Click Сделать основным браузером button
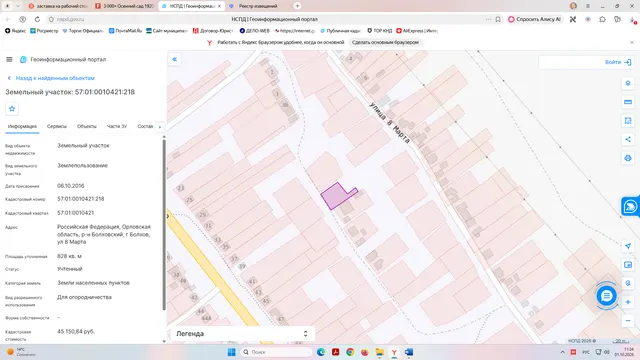The image size is (640, 360). [385, 42]
